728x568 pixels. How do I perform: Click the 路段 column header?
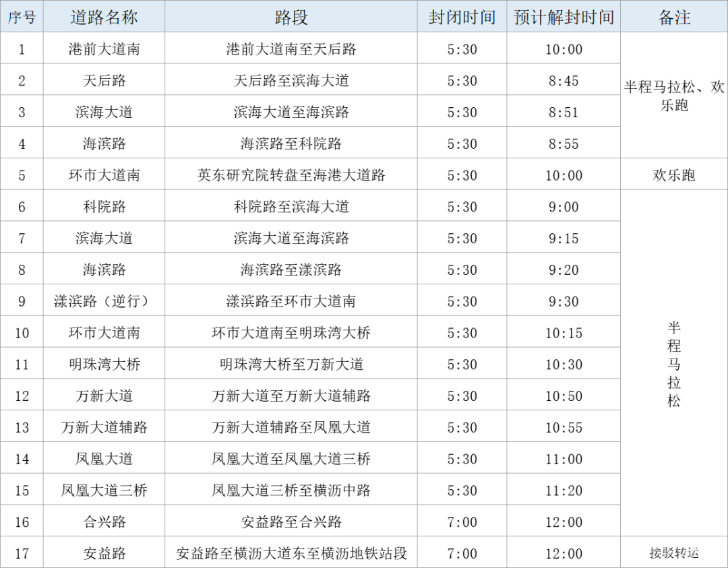point(291,18)
